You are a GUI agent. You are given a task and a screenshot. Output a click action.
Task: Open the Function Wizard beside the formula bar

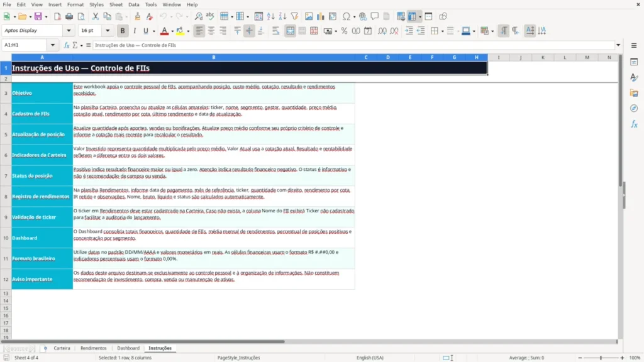click(x=67, y=45)
